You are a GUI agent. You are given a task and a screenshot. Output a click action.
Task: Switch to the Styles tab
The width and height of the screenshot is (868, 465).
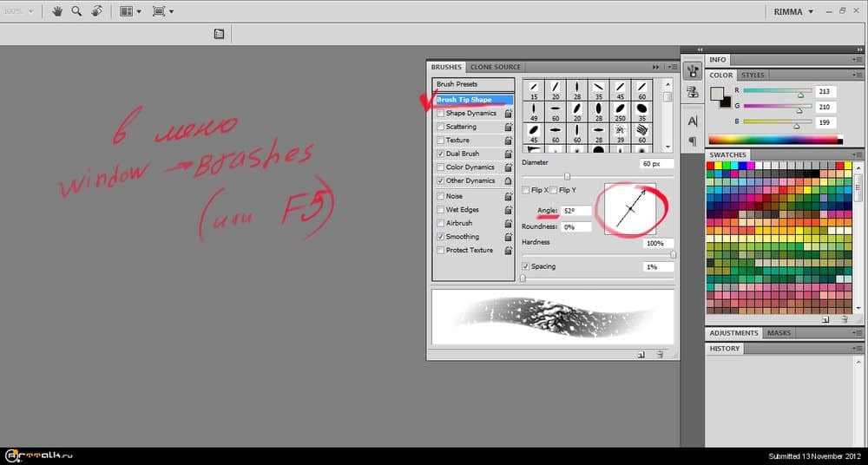click(x=753, y=75)
